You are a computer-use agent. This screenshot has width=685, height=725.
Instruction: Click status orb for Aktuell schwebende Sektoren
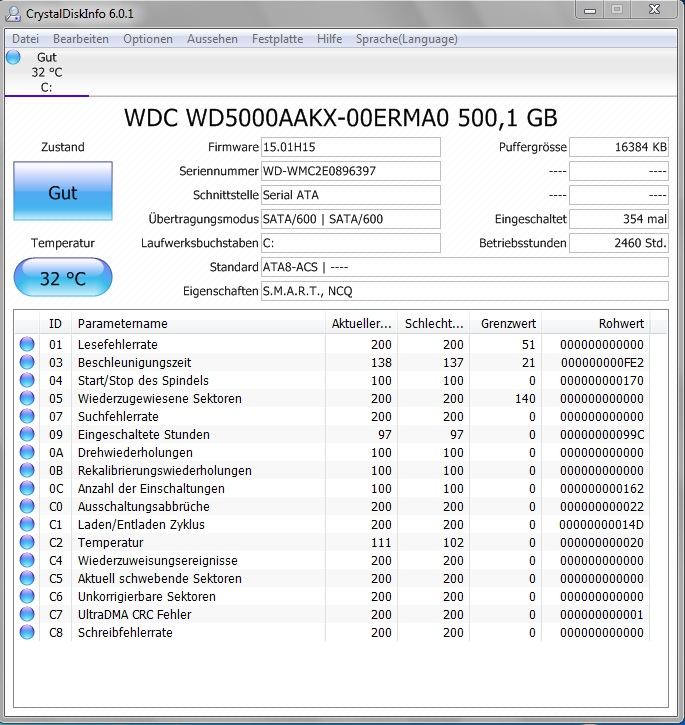pyautogui.click(x=27, y=578)
